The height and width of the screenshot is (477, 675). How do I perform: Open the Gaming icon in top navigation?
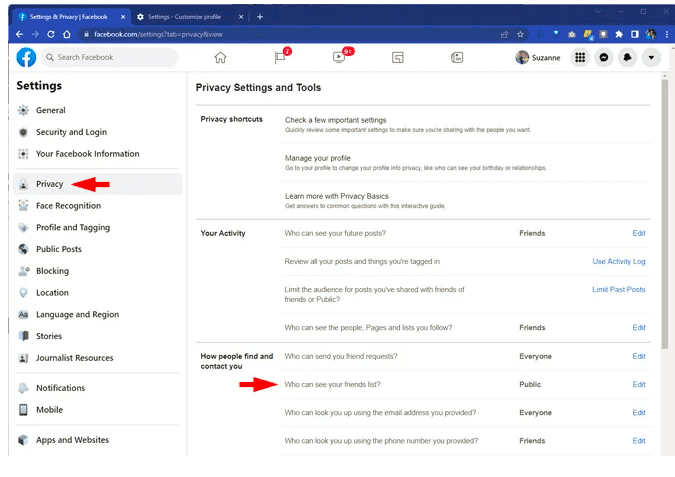coord(457,57)
